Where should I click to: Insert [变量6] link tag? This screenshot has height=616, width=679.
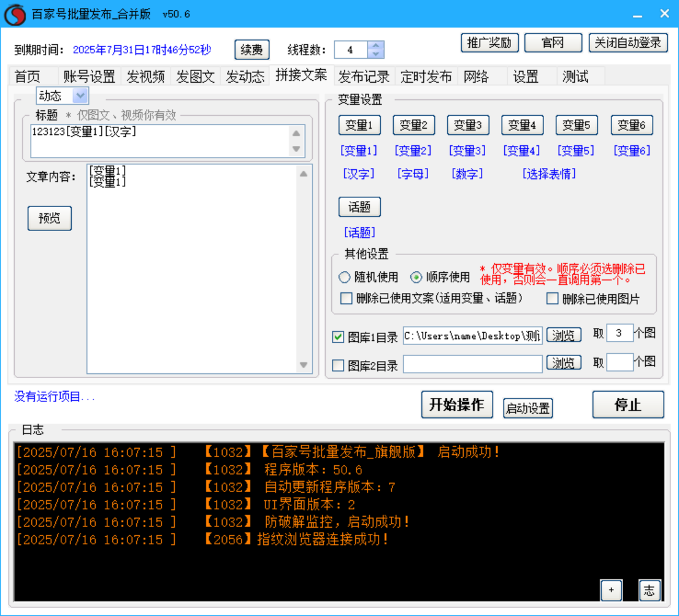coord(632,151)
